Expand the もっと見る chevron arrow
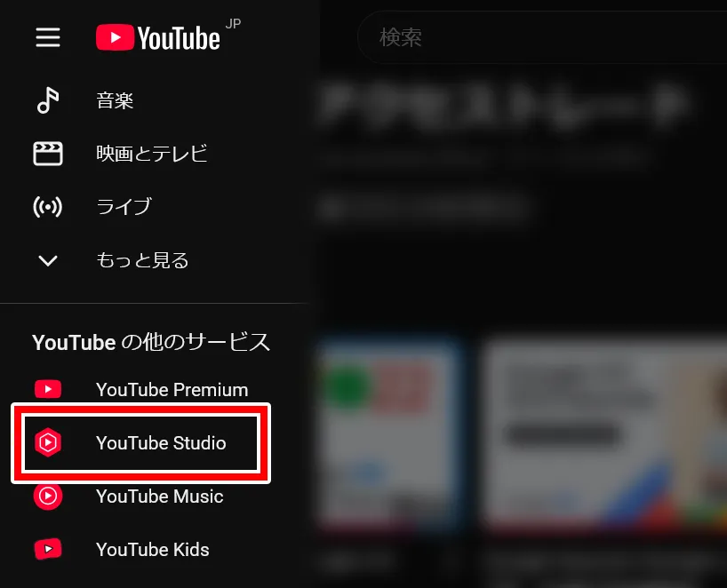 [x=48, y=260]
